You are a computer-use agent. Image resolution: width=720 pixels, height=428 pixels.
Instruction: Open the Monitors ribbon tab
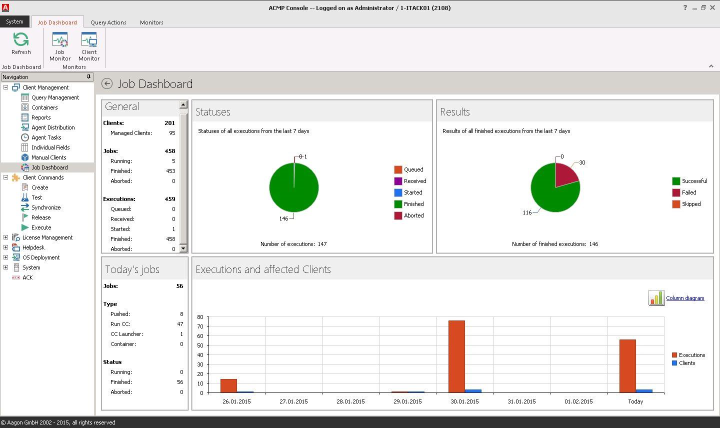(152, 21)
